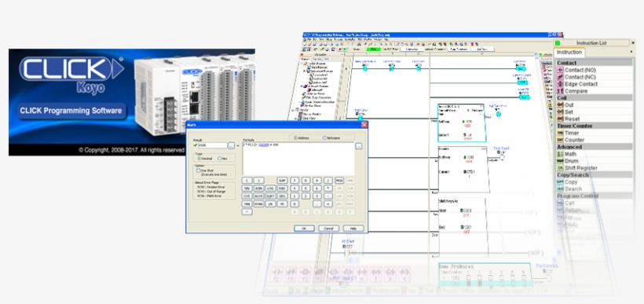Pick the Edge Contact instruction icon
Screen dimensions: 644x304
point(560,84)
